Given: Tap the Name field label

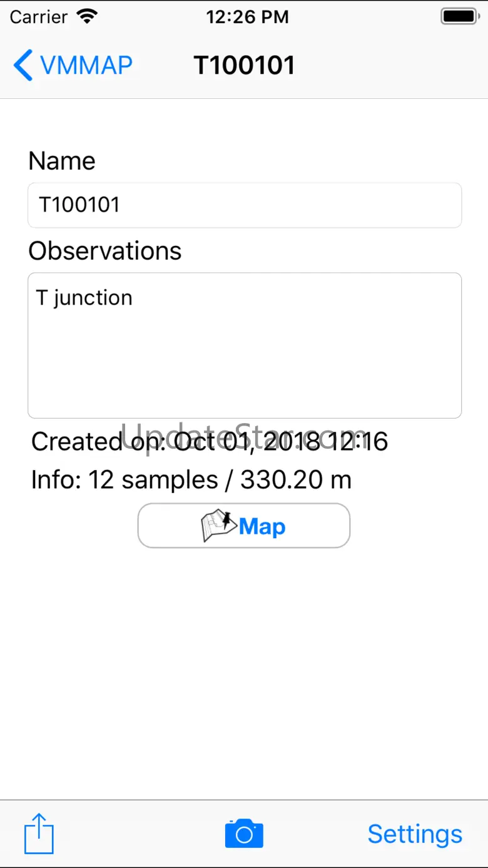Looking at the screenshot, I should (x=62, y=161).
